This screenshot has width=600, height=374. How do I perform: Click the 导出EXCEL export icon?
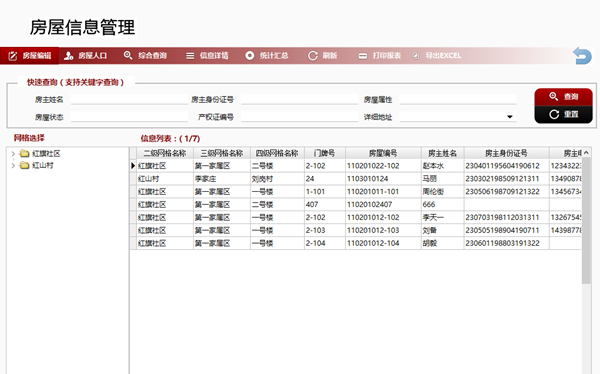coord(416,56)
